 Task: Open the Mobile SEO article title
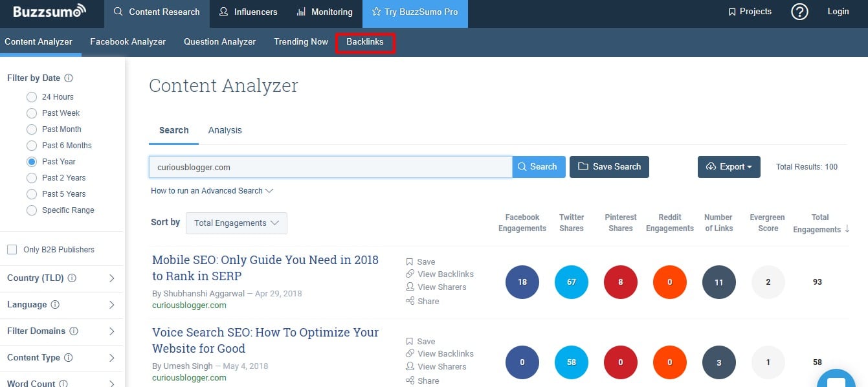(x=265, y=268)
